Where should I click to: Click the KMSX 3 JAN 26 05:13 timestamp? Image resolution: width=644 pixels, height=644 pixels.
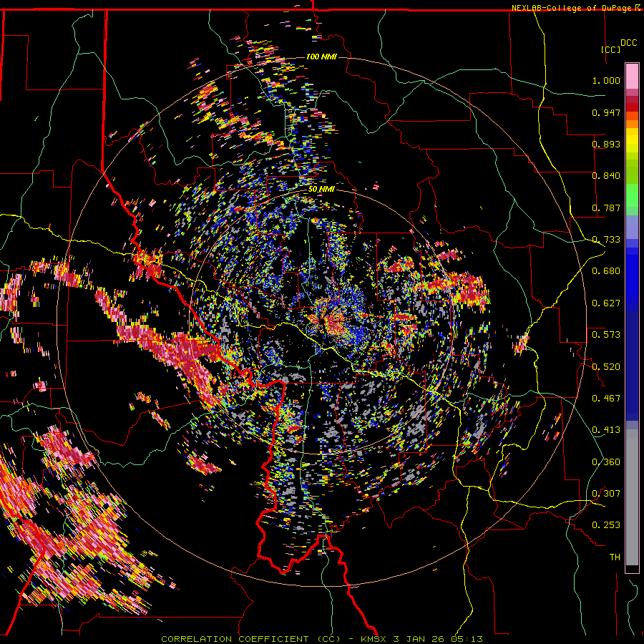(421, 639)
